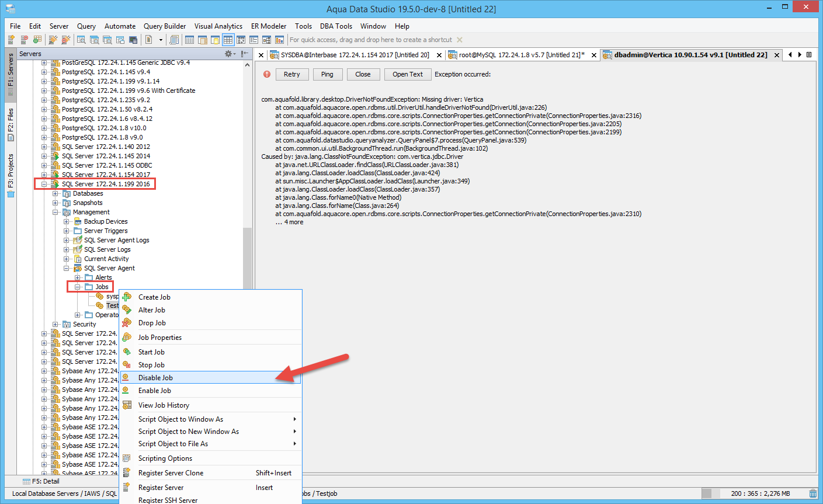Open the ER Modeler menu
Viewport: 823px width, 504px height.
coord(269,26)
